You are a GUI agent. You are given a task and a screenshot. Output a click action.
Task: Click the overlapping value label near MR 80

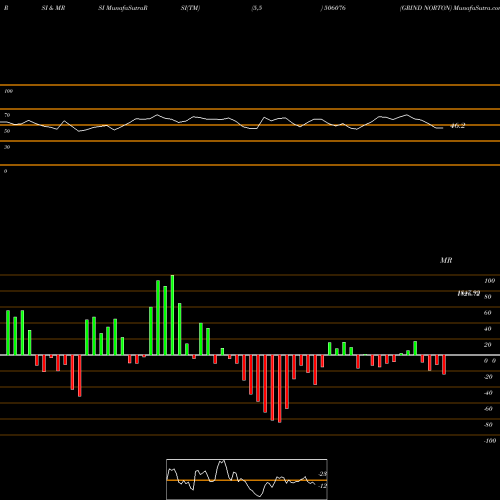click(x=469, y=294)
